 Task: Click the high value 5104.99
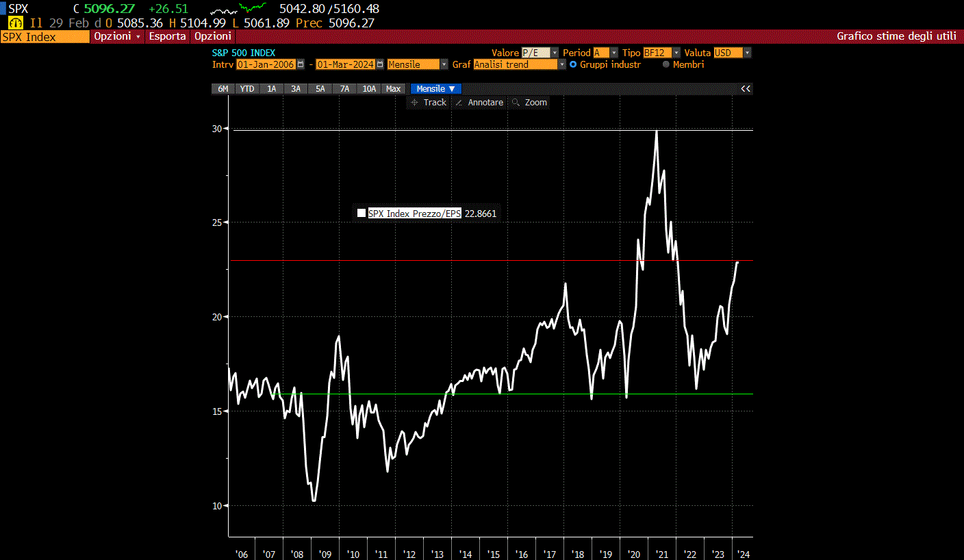[x=204, y=23]
